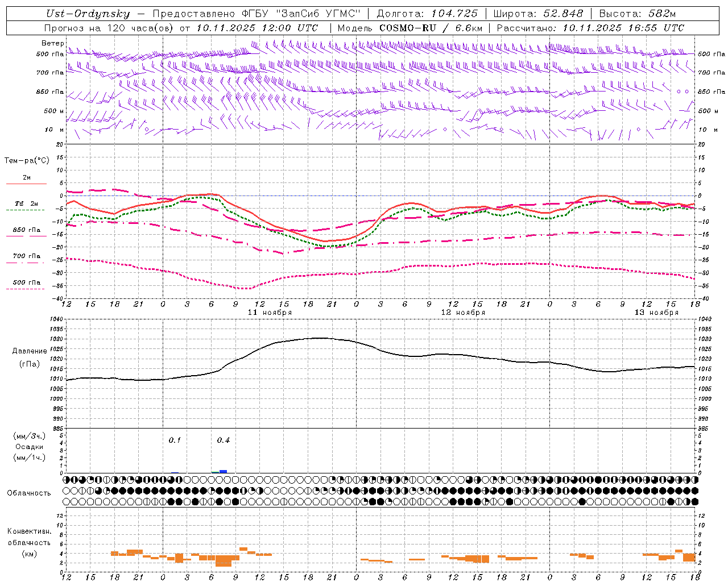Viewport: 728px width, 582px height.
Task: Click the date label 12 ноября
Action: (x=463, y=312)
